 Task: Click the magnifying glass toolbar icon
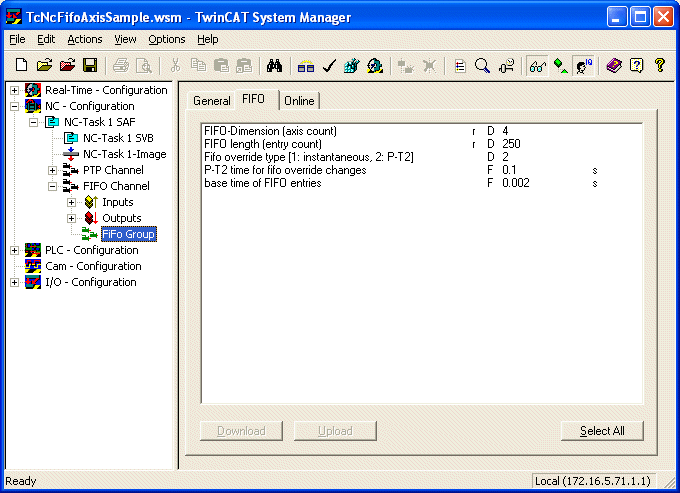pos(482,66)
